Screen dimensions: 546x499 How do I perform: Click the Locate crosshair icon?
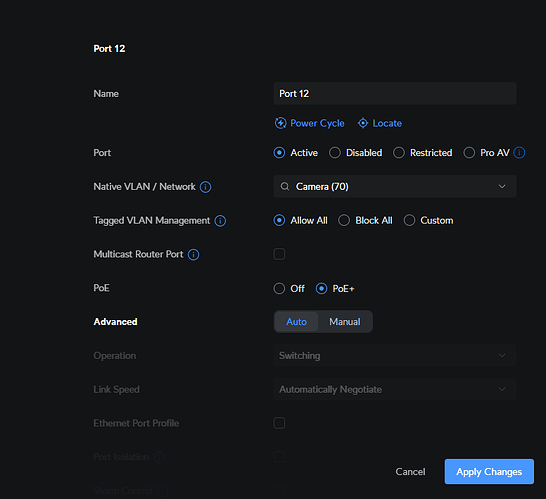pos(363,123)
